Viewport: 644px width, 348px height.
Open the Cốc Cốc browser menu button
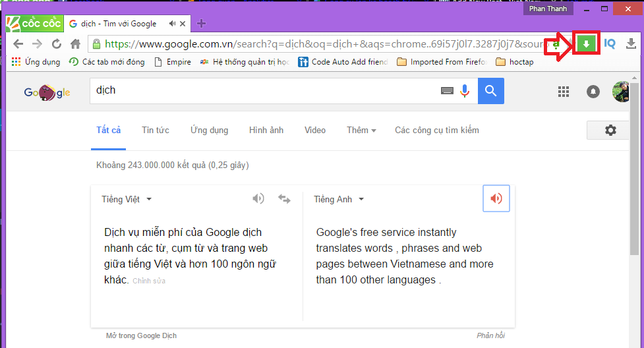34,24
